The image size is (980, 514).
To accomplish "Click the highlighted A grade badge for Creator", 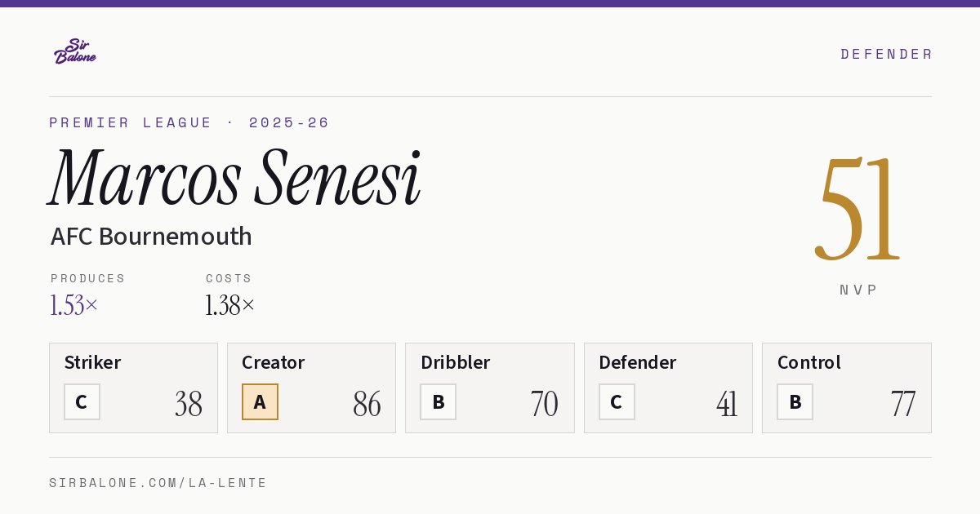I will coord(260,401).
